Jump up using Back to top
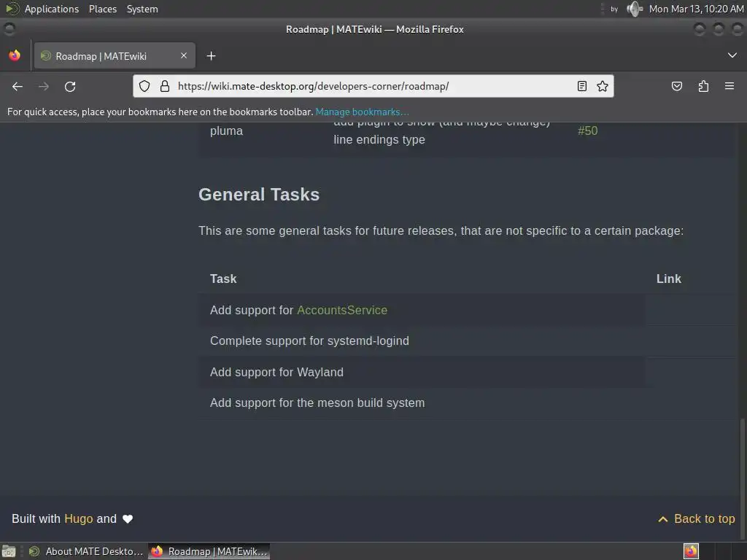 coord(696,518)
